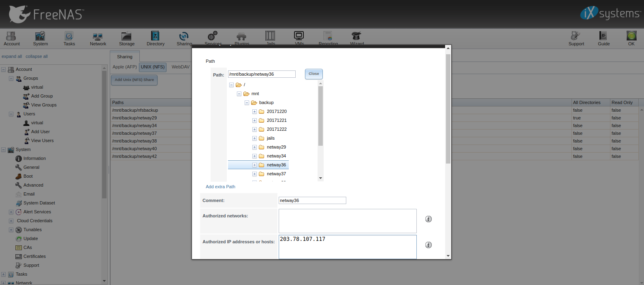This screenshot has height=285, width=644.
Task: Click the Network toolbar icon
Action: pos(98,38)
